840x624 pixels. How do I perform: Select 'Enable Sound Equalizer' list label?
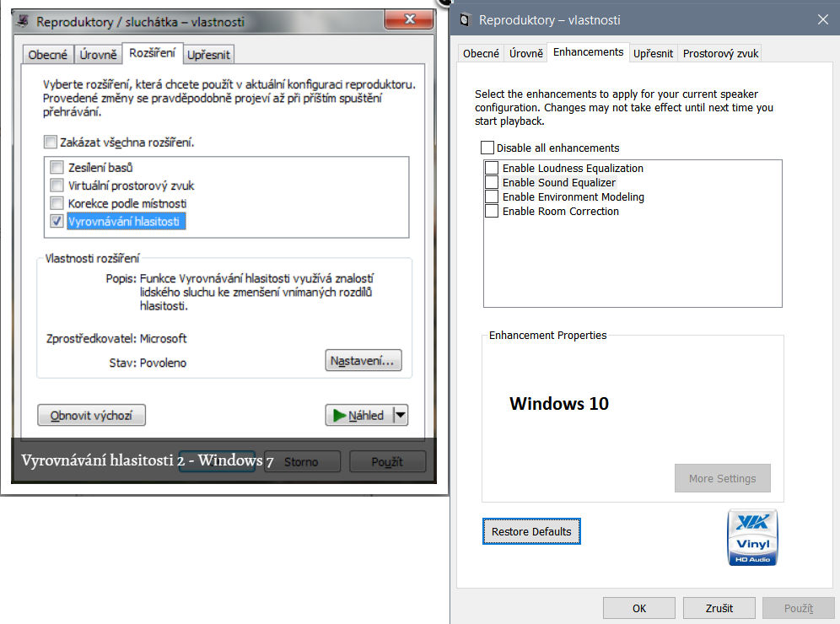559,183
